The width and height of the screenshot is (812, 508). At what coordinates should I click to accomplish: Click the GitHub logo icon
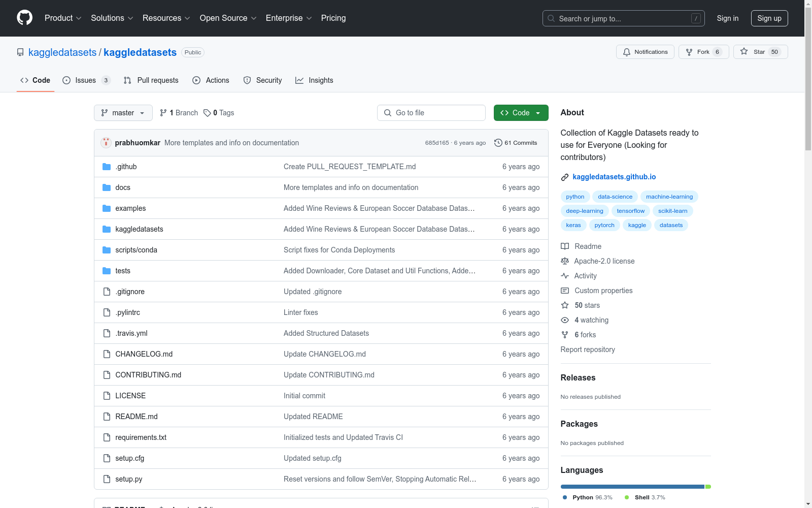coord(24,18)
